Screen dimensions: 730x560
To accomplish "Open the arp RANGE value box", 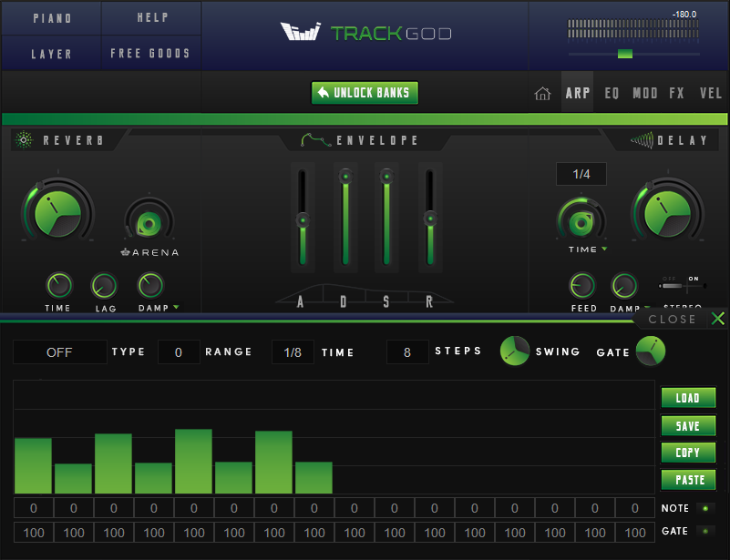I will pos(179,352).
